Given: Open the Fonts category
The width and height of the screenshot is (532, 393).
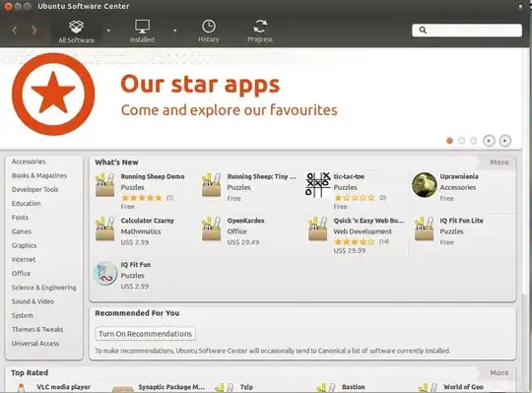Looking at the screenshot, I should pos(20,218).
